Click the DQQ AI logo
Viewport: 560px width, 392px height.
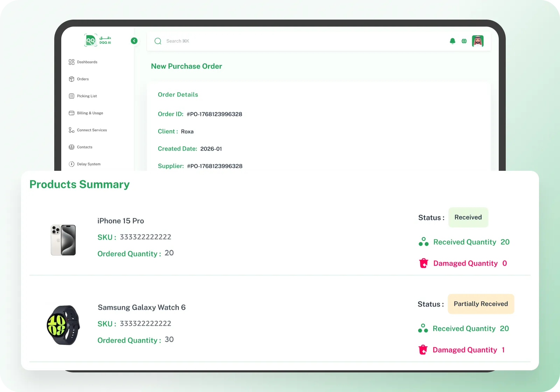click(98, 40)
